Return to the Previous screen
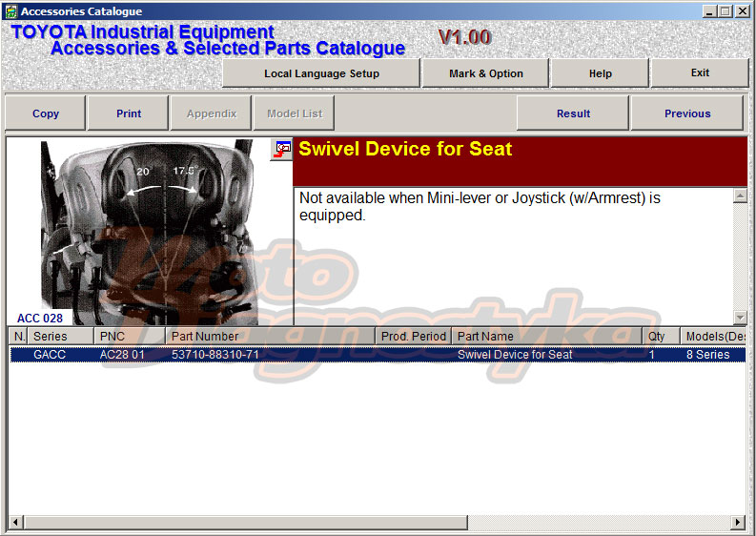The image size is (756, 536). pos(687,113)
